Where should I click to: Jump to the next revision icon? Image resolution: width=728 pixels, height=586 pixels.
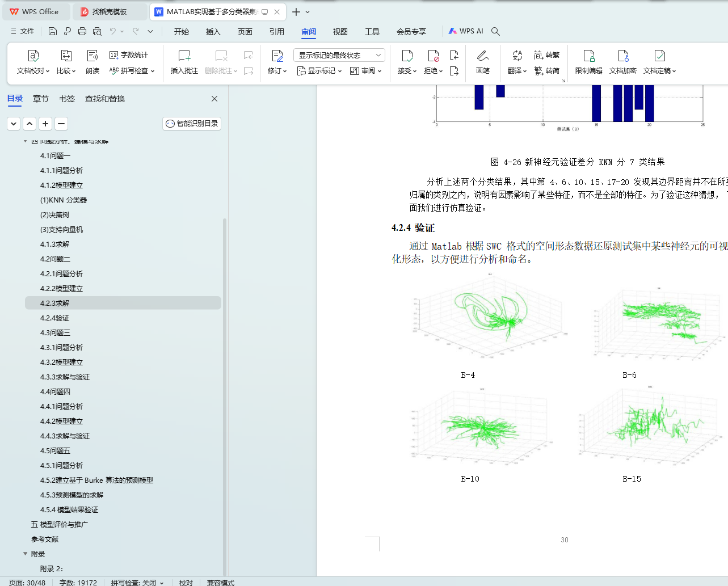click(x=454, y=71)
